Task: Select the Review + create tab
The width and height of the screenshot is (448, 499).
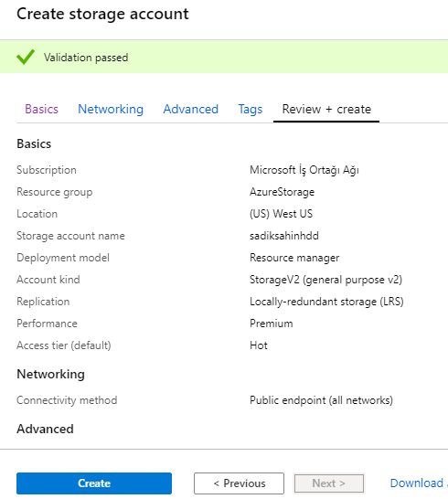Action: 326,109
